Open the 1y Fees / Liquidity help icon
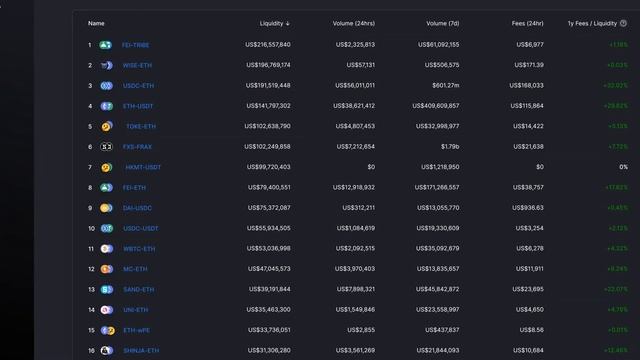Image resolution: width=640 pixels, height=360 pixels. 623,23
